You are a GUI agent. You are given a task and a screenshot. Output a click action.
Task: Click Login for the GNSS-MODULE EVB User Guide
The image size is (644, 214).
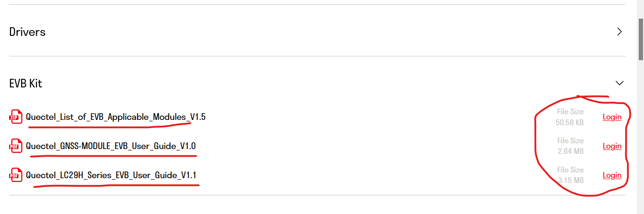(x=612, y=146)
